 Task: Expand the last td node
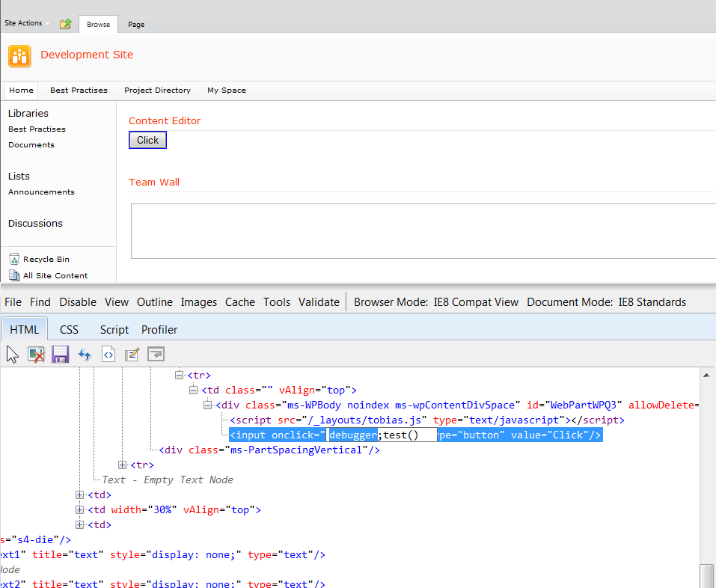(79, 524)
